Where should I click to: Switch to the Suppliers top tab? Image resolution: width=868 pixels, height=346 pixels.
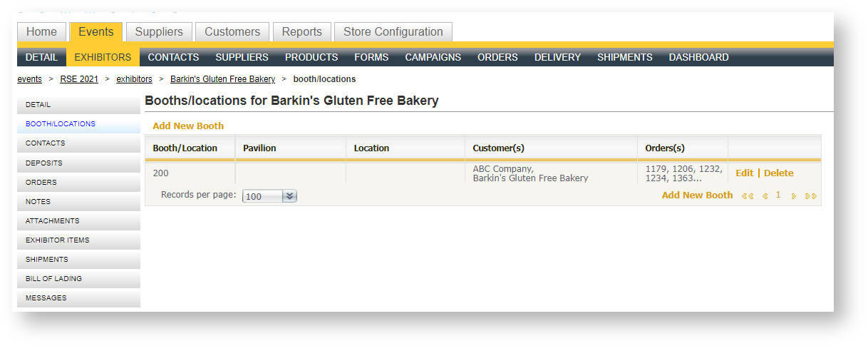click(x=159, y=32)
